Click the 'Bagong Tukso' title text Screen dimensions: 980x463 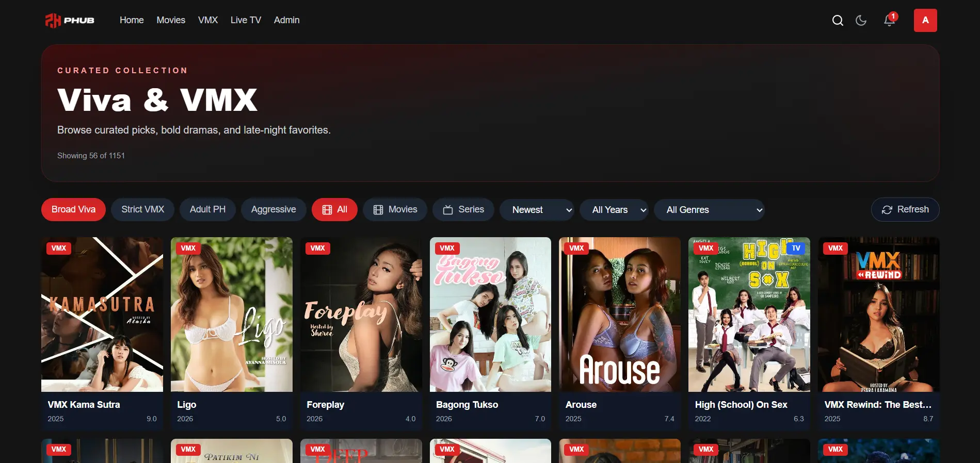[x=467, y=405]
